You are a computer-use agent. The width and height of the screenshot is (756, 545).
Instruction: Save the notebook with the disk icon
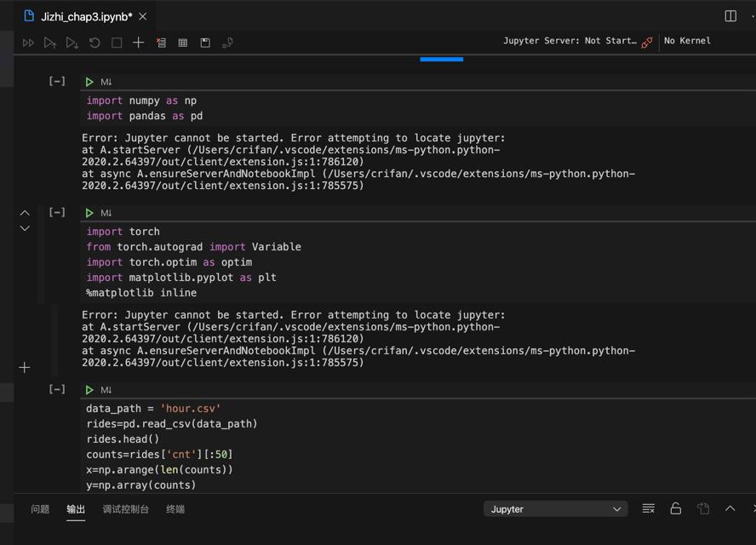205,43
